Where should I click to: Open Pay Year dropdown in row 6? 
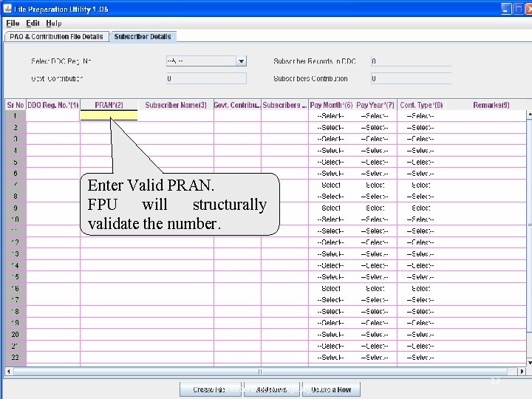click(x=375, y=174)
